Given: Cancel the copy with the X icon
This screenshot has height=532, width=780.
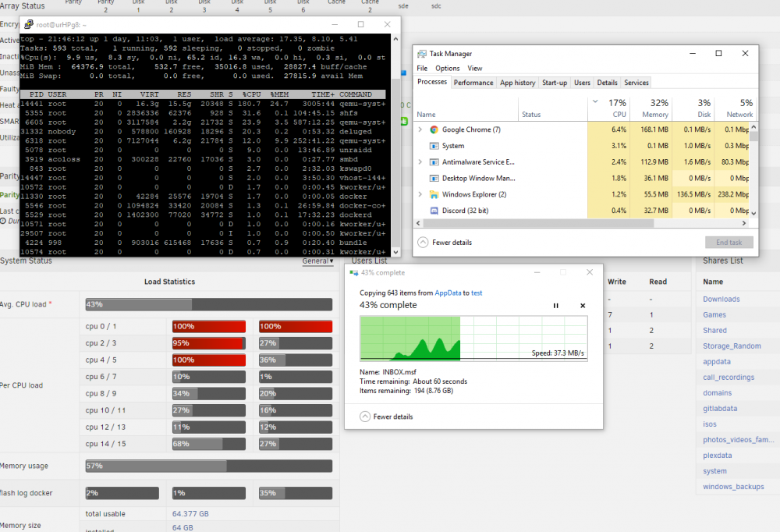Looking at the screenshot, I should pos(583,306).
